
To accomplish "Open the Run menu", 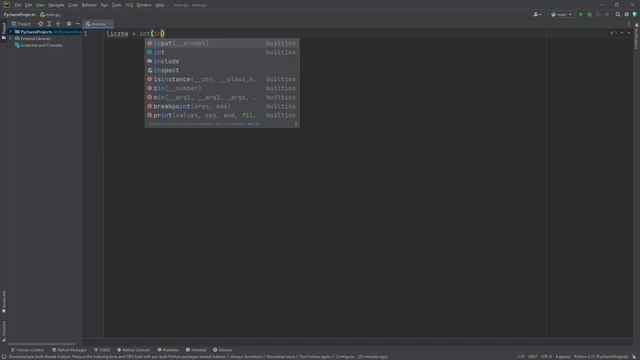I will pos(104,5).
